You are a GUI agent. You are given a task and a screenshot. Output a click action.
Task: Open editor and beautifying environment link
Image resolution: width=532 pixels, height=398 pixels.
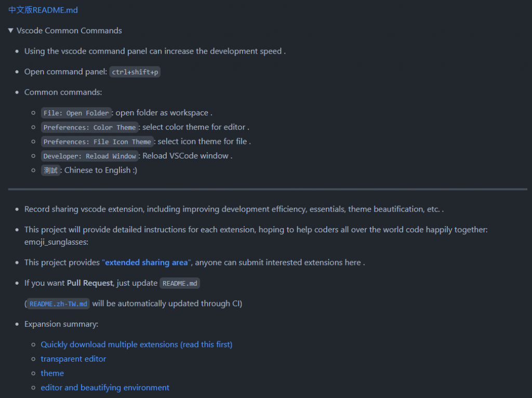point(105,388)
